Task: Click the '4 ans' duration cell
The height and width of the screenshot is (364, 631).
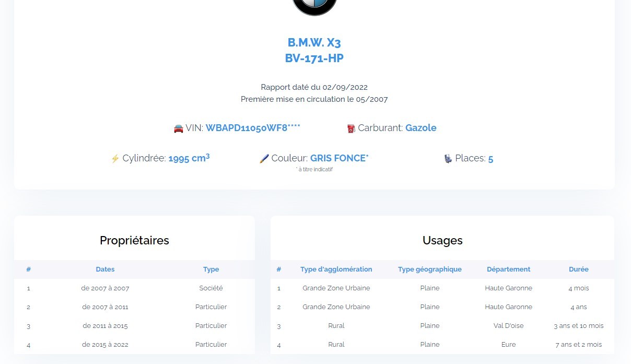Action: [x=579, y=307]
